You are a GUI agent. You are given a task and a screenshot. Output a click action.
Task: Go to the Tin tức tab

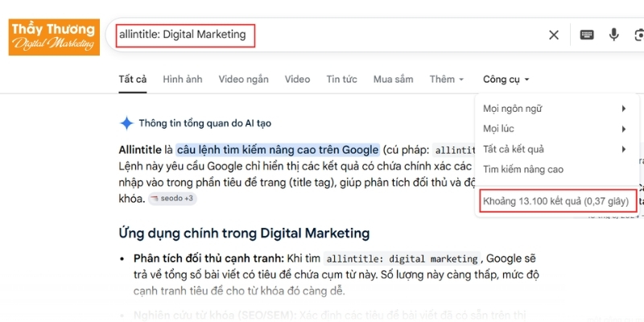341,79
